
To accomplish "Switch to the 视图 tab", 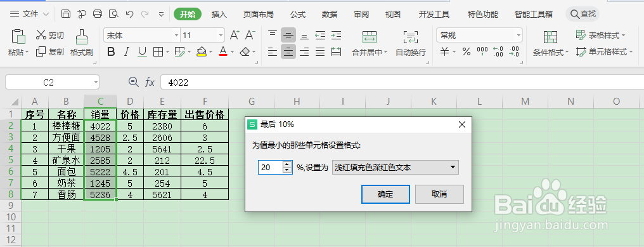I will [x=393, y=14].
